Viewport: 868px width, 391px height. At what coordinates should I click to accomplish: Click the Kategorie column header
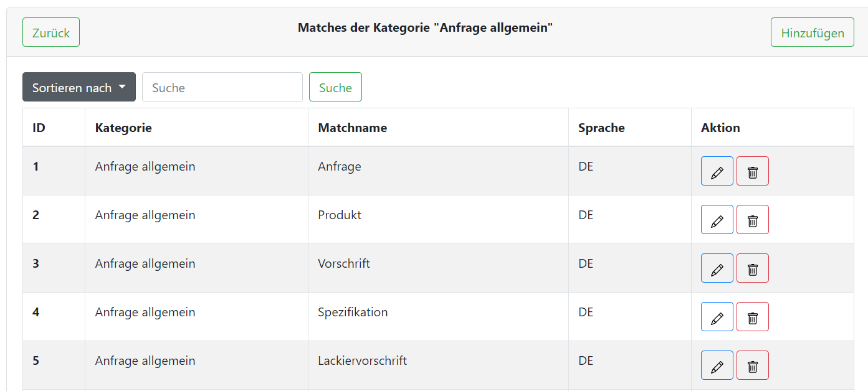click(123, 128)
